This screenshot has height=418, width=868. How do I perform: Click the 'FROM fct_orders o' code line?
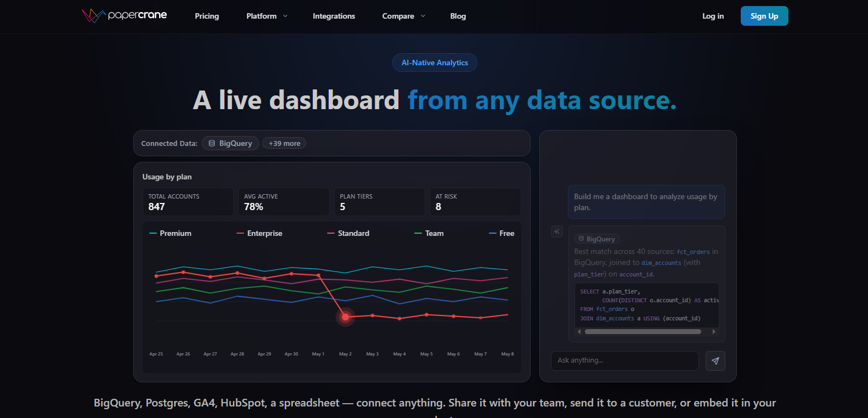click(607, 309)
